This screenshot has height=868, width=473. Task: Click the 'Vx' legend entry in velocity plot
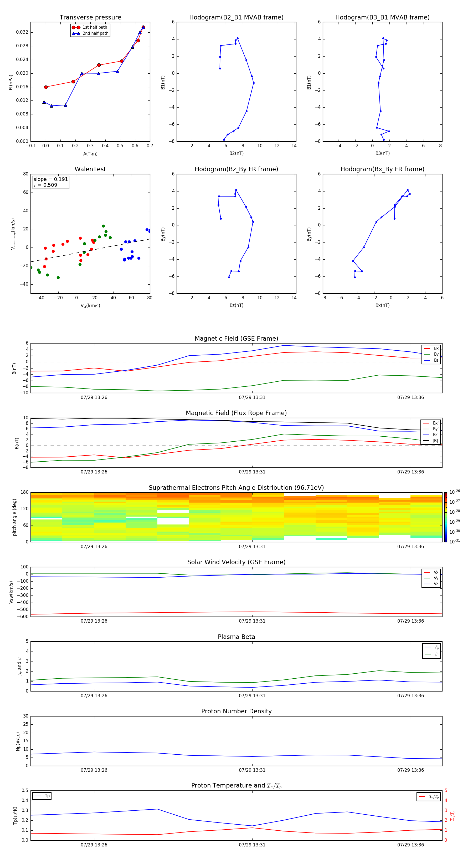point(431,572)
